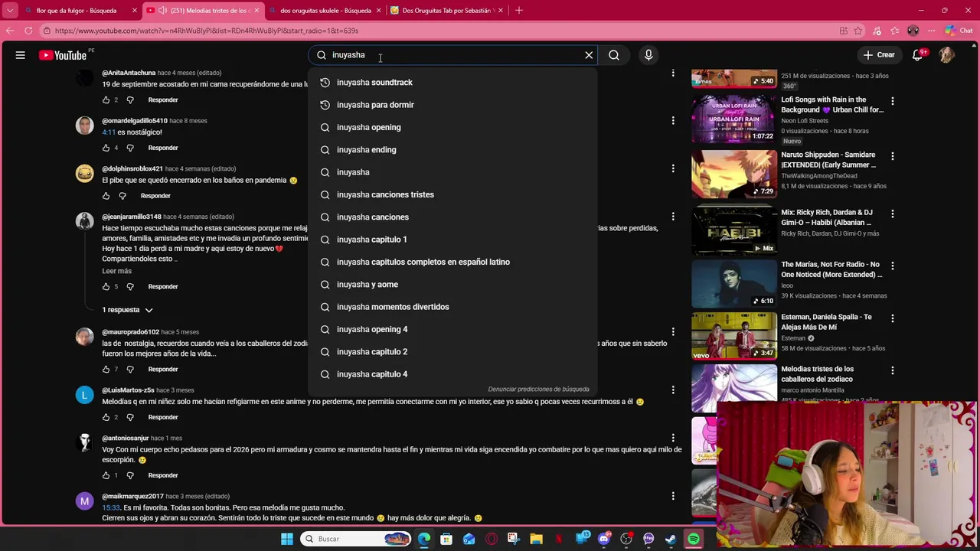Open options for The Marías video
980x551 pixels.
pyautogui.click(x=892, y=266)
